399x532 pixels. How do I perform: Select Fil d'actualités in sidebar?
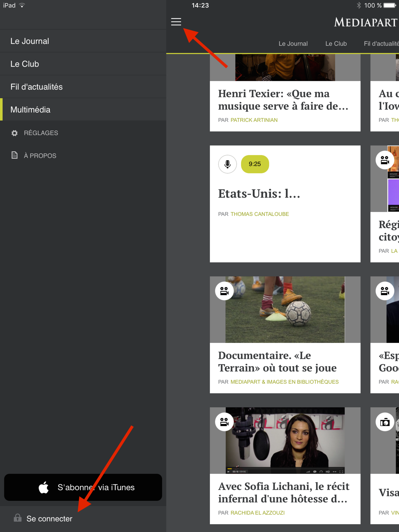point(83,87)
